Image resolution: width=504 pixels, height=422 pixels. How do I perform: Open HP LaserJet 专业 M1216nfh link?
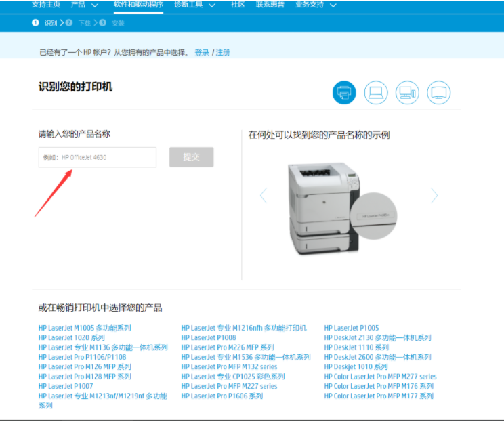point(244,328)
